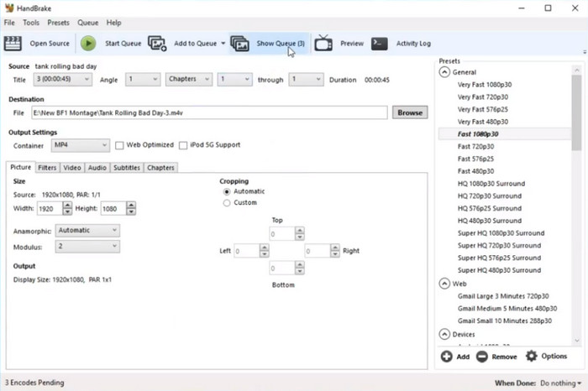Enable the Web Optimized checkbox

[x=119, y=145]
